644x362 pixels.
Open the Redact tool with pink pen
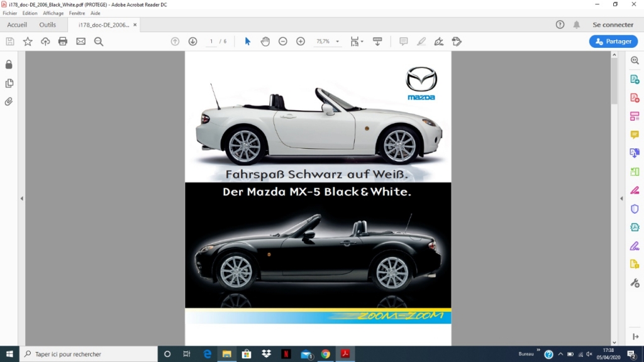tap(635, 190)
